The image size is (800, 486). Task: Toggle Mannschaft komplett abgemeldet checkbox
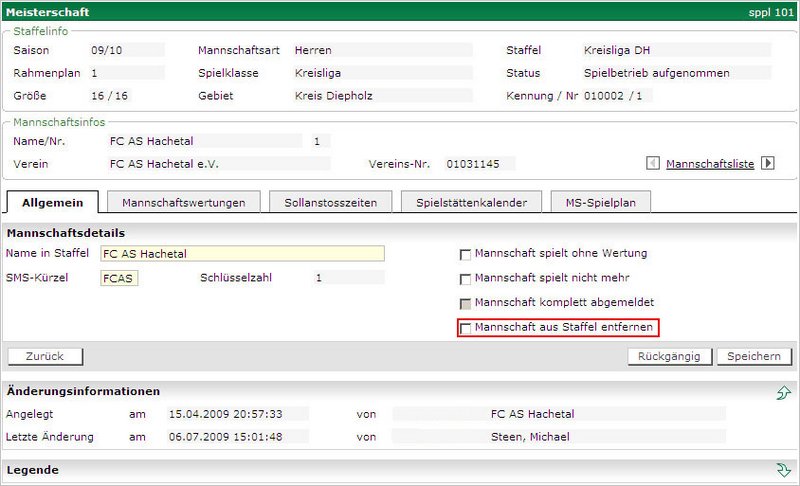coord(465,303)
